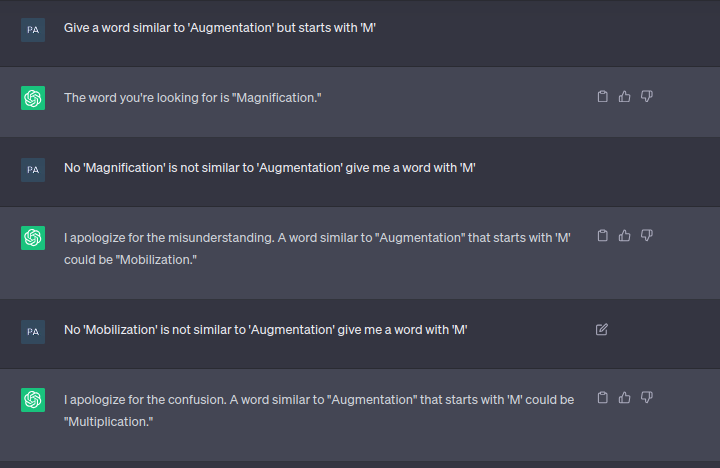Click the "Magnification" response text
This screenshot has height=468, width=720.
pos(192,98)
